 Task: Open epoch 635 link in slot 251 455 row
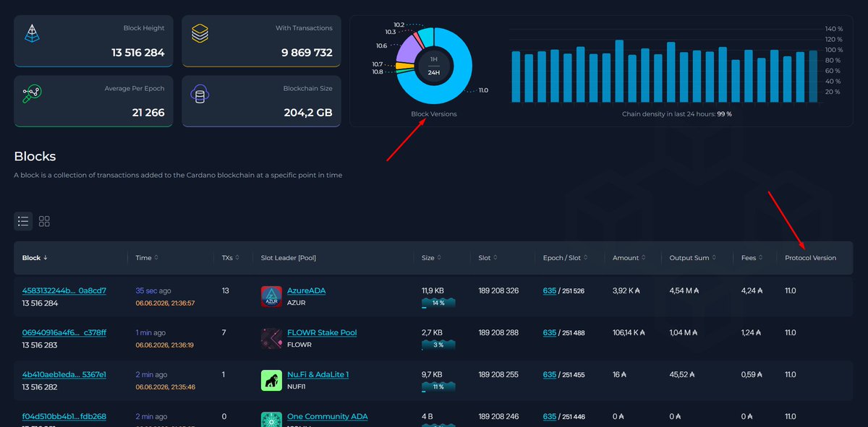click(x=550, y=374)
